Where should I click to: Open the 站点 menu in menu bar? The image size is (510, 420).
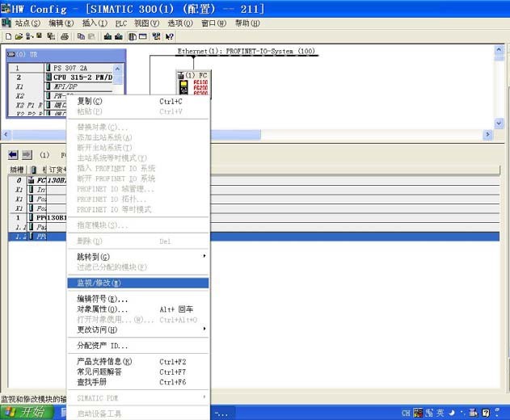(27, 23)
